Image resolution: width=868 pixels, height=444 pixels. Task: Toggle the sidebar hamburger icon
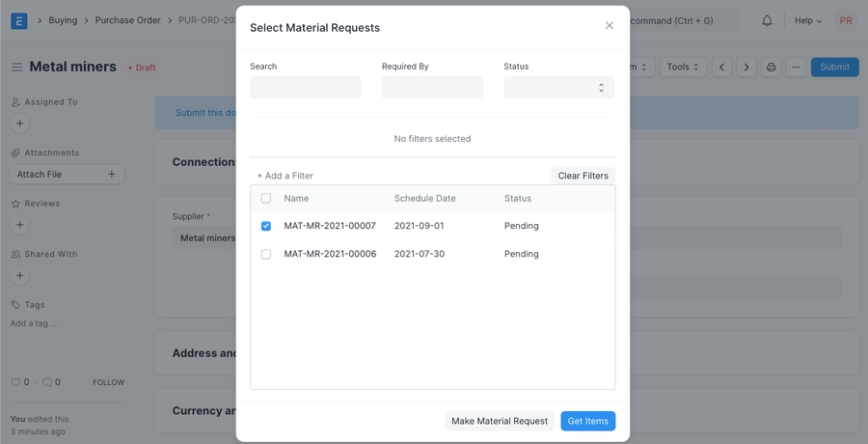[16, 68]
